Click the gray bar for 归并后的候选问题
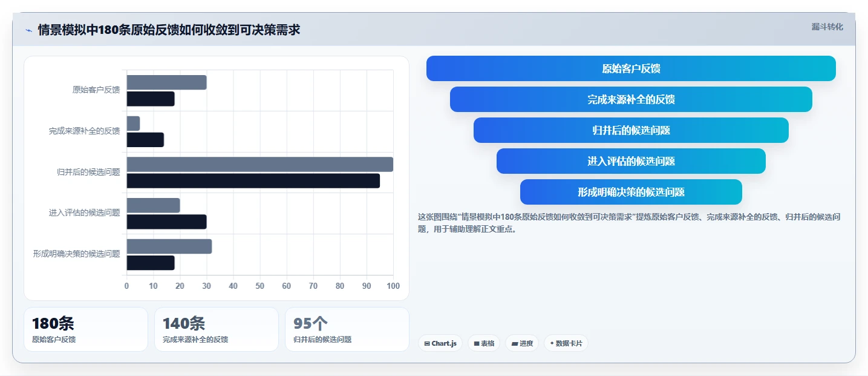This screenshot has height=376, width=868. click(x=260, y=164)
